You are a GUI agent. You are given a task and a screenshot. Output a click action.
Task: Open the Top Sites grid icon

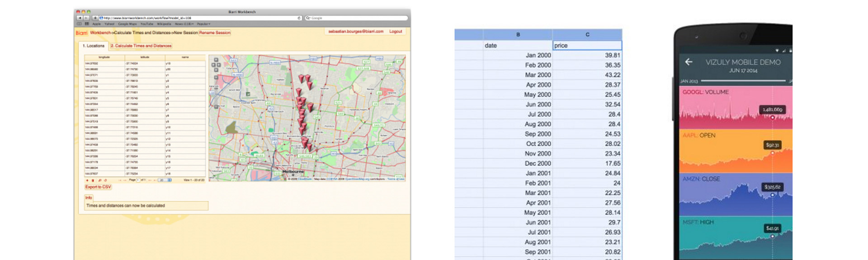click(87, 24)
